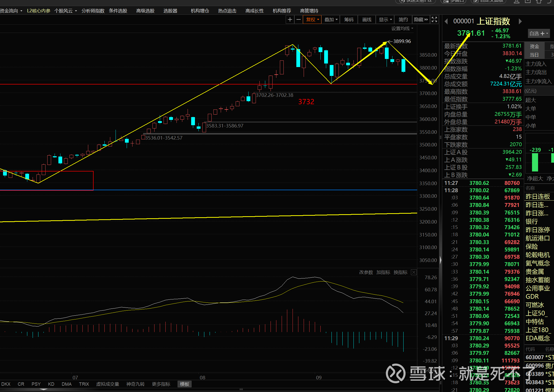Open the 复权 dropdown
Screen dimensions: 554x392
[x=312, y=19]
